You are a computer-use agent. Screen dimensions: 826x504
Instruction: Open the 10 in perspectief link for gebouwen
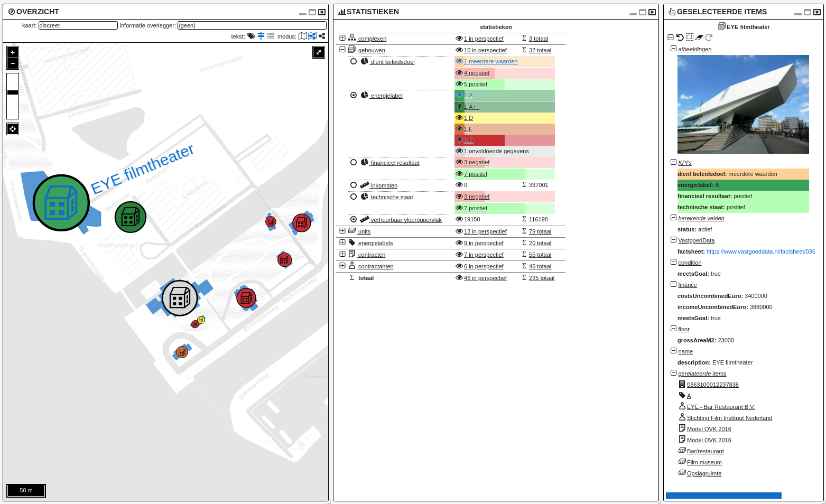pos(485,50)
